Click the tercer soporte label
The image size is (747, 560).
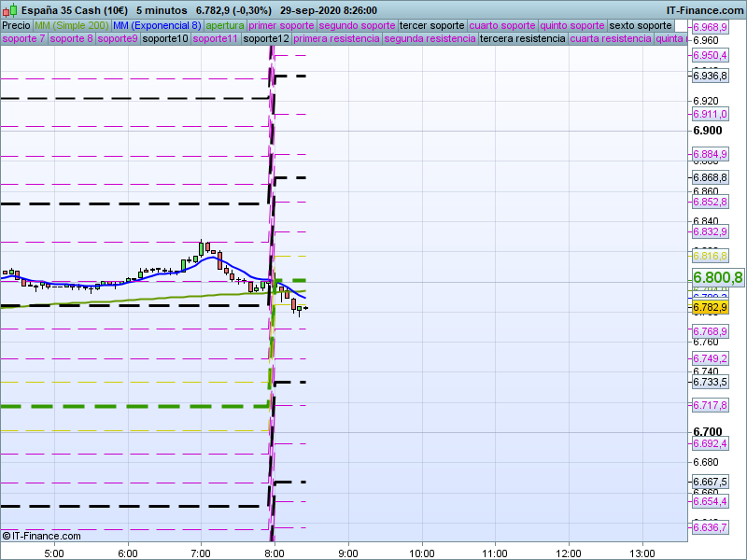[432, 26]
